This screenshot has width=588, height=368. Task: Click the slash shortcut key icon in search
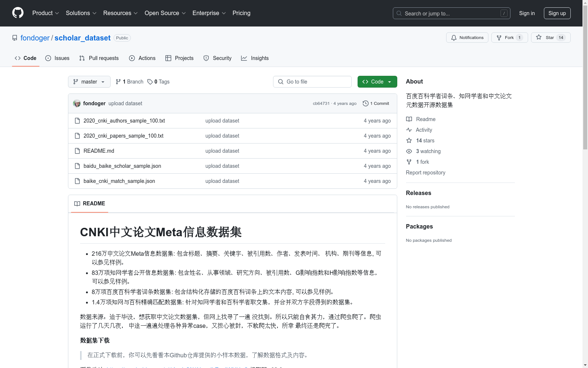(504, 13)
